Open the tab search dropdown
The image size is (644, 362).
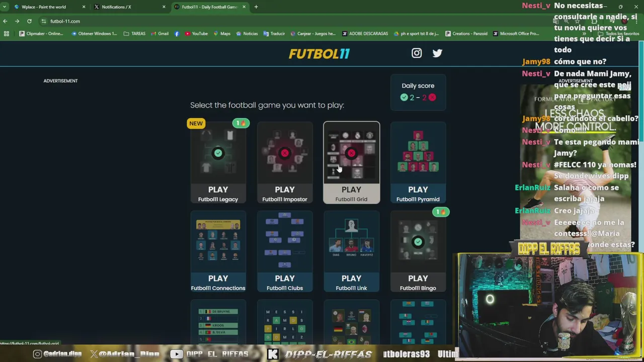(5, 7)
